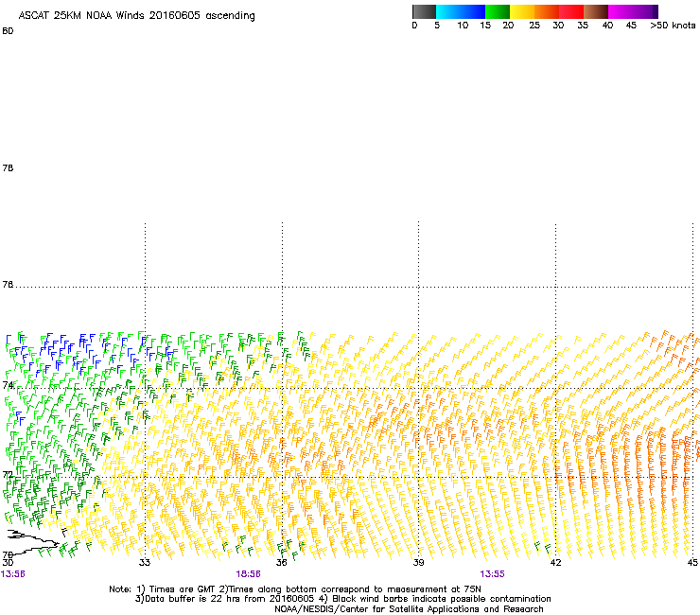Viewport: 700px width, 615px height.
Task: Click the note 'Times are GMT'
Action: 182,589
